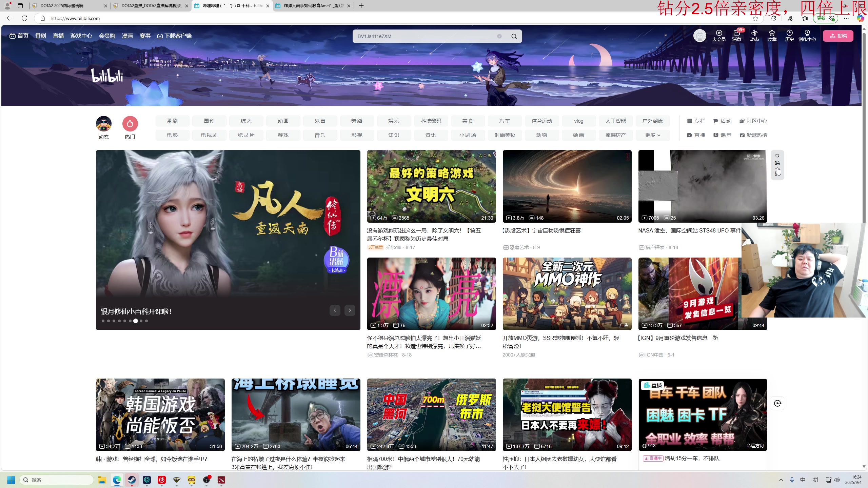
Task: Click the 换一换 refresh recommendations button
Action: tap(777, 165)
